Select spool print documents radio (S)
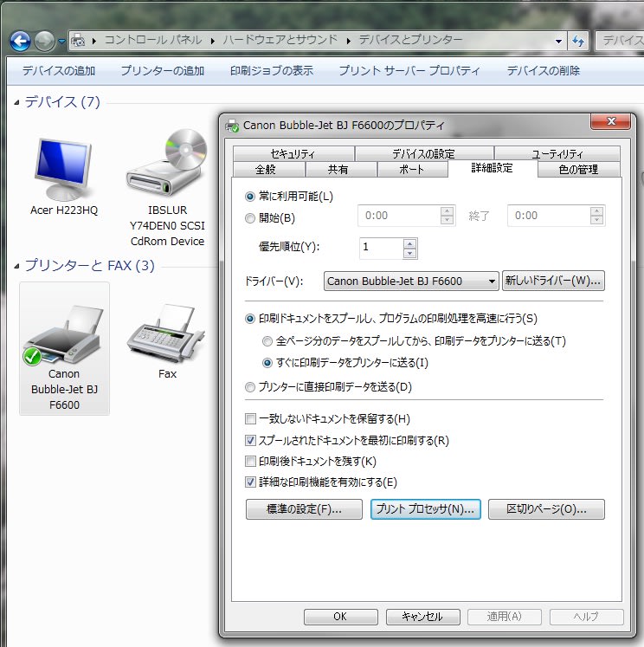The image size is (644, 647). tap(250, 319)
